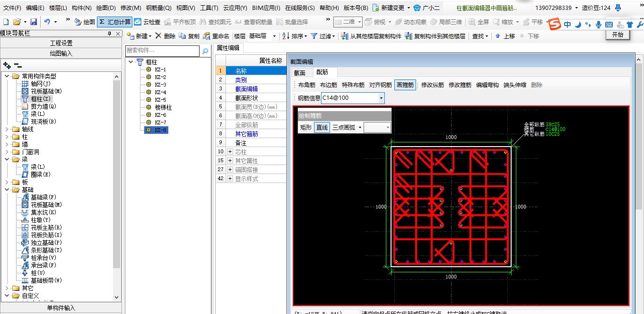Select 独立基础(P) item
Image resolution: width=644 pixels, height=314 pixels.
point(42,243)
